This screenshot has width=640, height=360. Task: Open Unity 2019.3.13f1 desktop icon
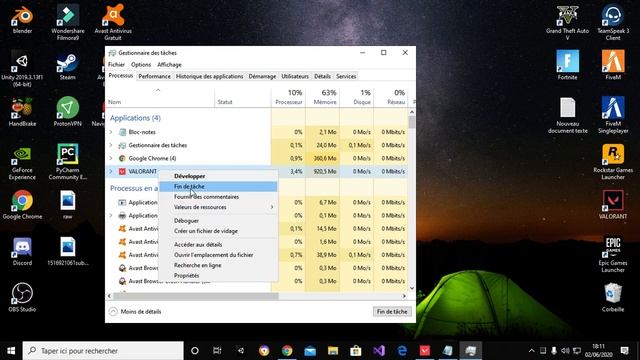coord(22,69)
